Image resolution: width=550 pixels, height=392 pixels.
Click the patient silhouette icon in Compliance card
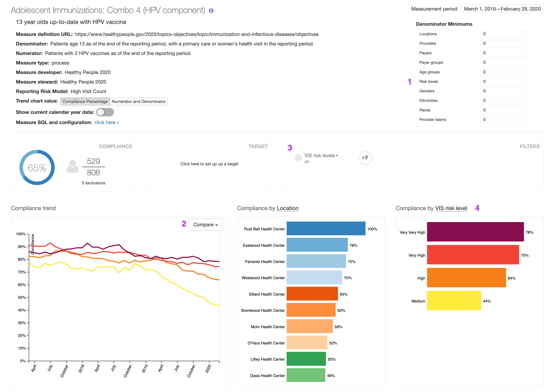click(72, 167)
